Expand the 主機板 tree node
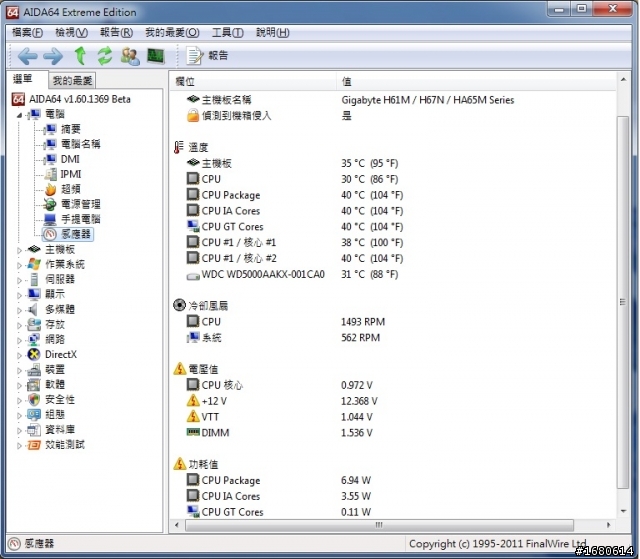The width and height of the screenshot is (640, 559). point(19,250)
